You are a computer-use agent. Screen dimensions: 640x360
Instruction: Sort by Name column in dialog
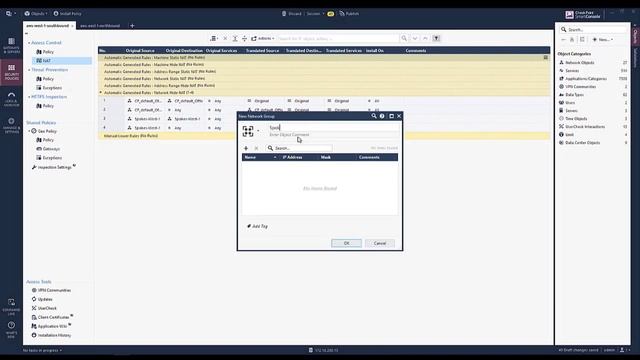260,157
